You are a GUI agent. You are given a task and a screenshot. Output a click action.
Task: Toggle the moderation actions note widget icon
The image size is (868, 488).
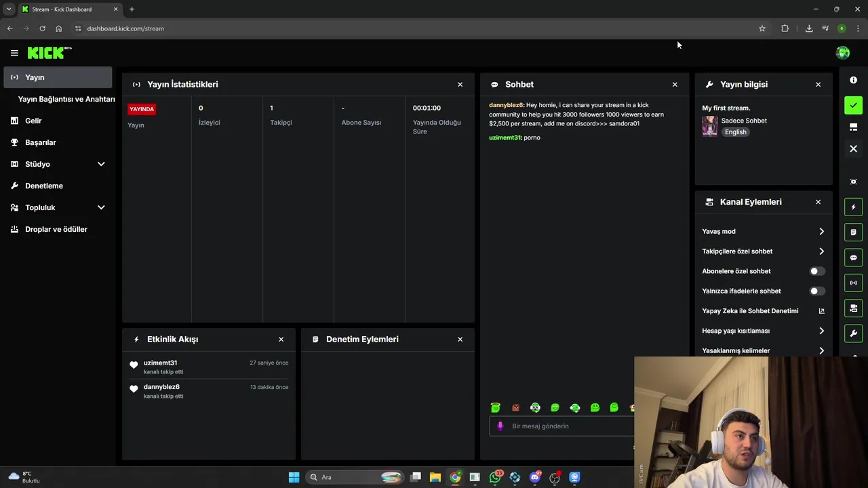tap(854, 232)
